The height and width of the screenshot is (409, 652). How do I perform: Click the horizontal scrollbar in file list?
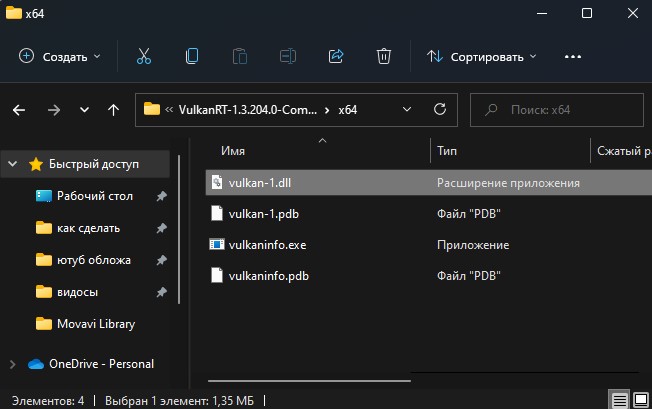(x=309, y=380)
